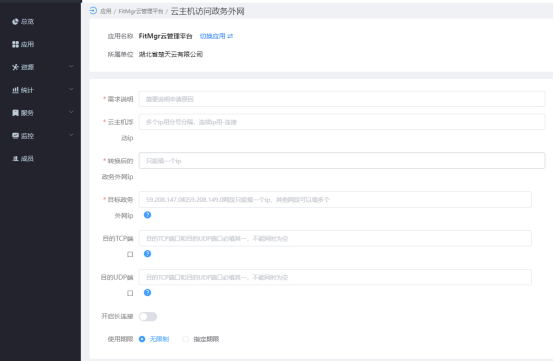The width and height of the screenshot is (554, 361).
Task: Select the 无限制 radio button
Action: tap(142, 339)
